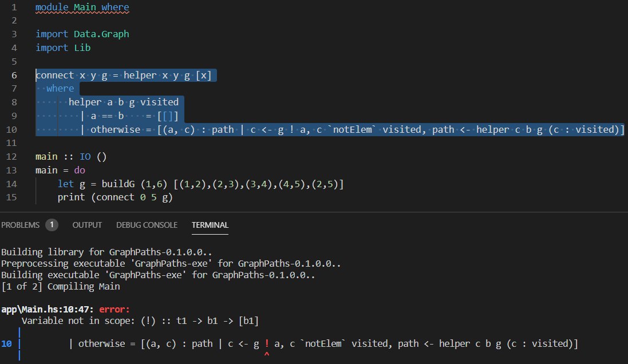This screenshot has width=628, height=364.
Task: Click line number 1 in the gutter
Action: pyautogui.click(x=14, y=8)
